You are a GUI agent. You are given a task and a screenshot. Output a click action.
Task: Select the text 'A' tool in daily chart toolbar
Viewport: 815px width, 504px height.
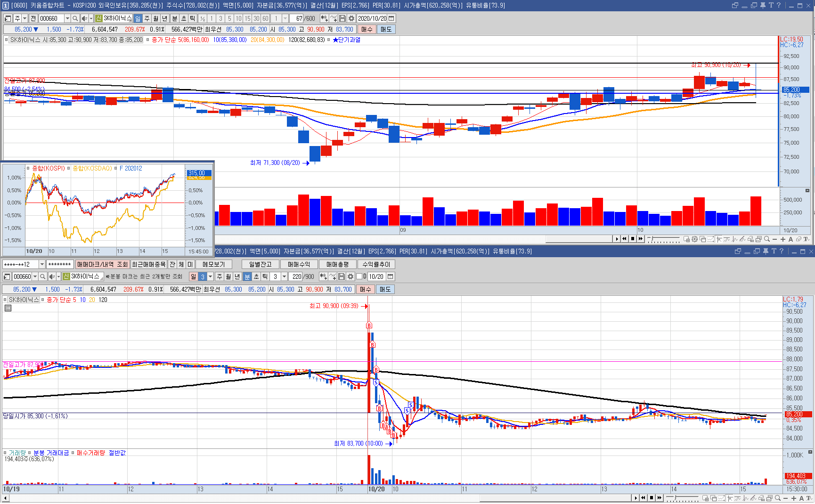click(x=791, y=239)
